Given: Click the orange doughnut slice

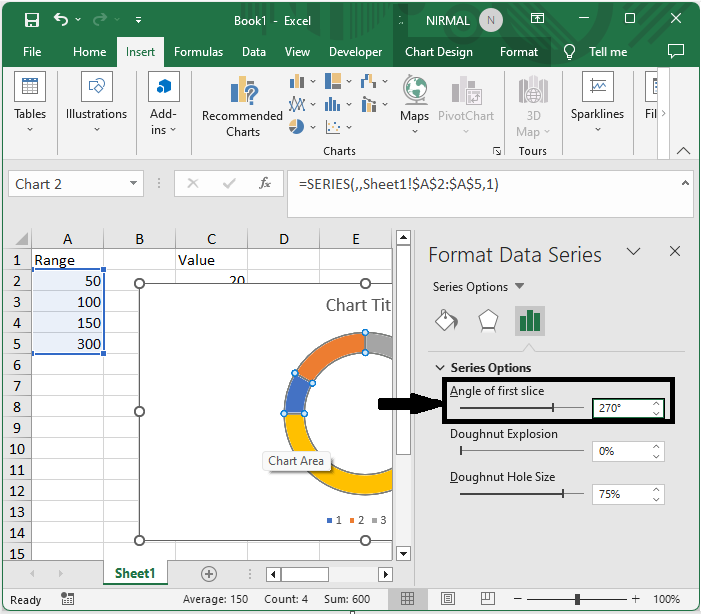Looking at the screenshot, I should coord(331,354).
